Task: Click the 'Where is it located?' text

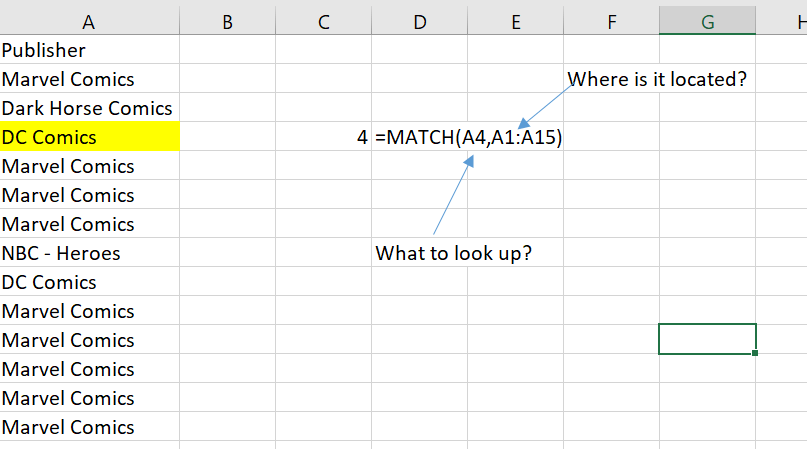Action: (x=657, y=79)
